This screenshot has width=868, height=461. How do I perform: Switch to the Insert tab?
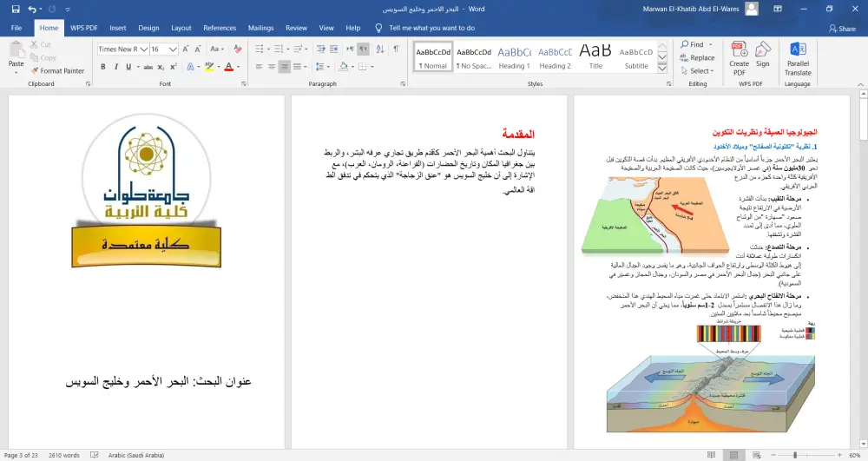118,28
